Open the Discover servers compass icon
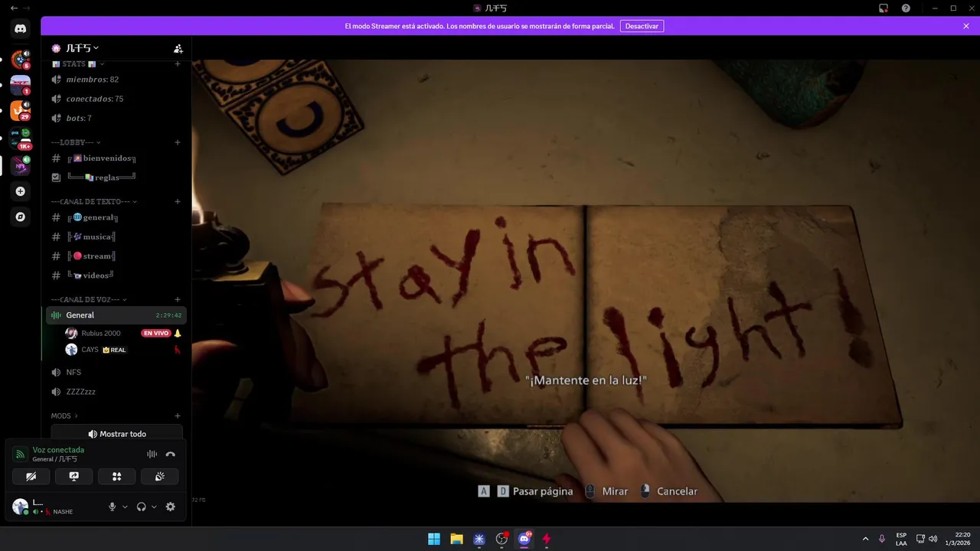Screen dimensions: 980x551 click(21, 217)
